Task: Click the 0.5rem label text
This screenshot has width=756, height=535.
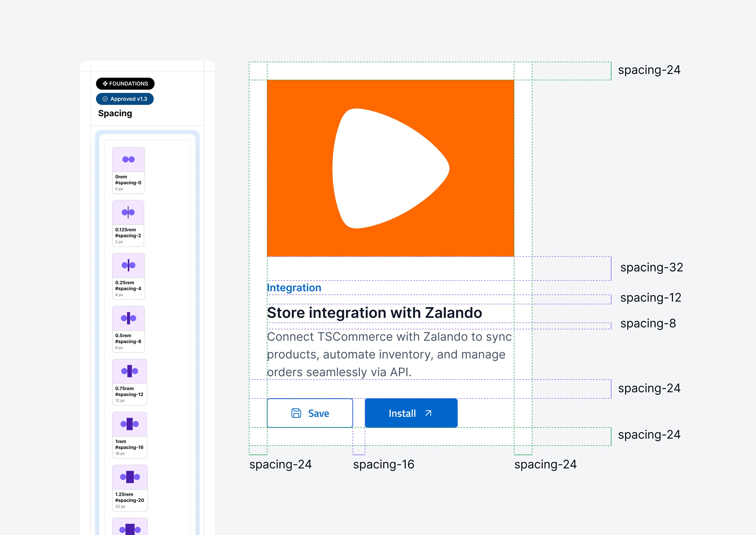Action: (123, 335)
